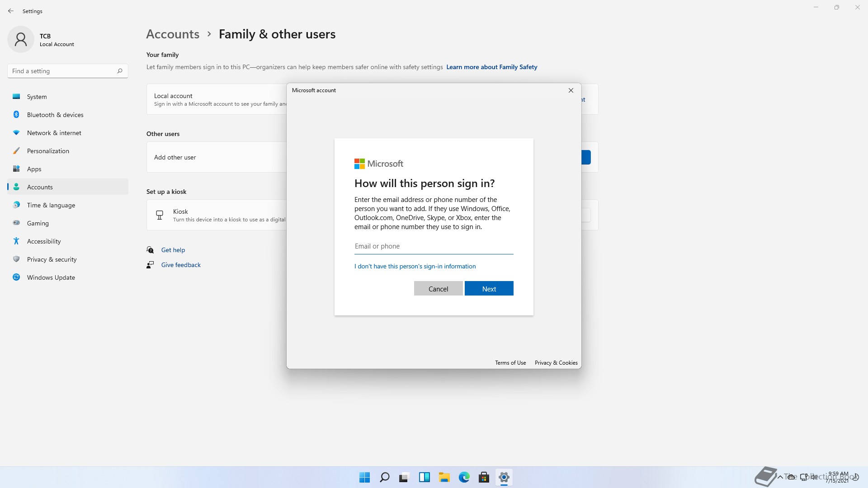Show hidden icons in the system tray
Viewport: 868px width, 488px height.
(x=780, y=477)
